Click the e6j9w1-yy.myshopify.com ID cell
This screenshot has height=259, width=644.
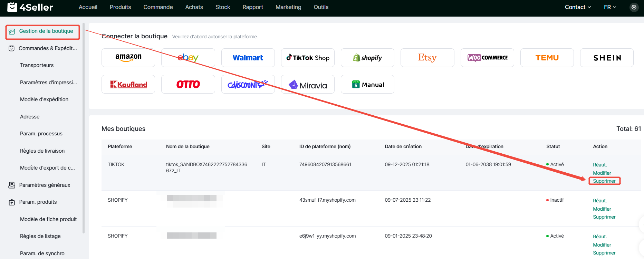click(x=327, y=236)
